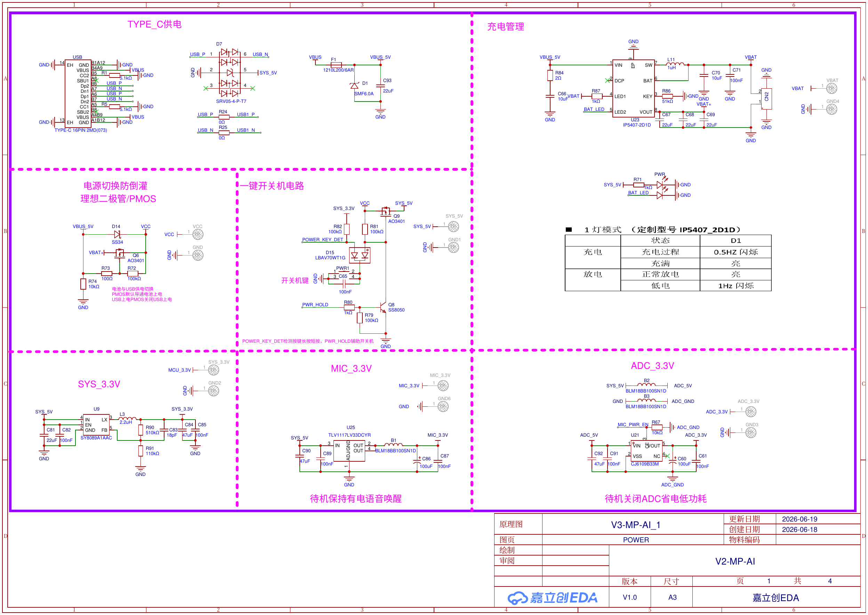Click the 'MIC_3.3V' section title
This screenshot has height=615, width=868.
(352, 369)
